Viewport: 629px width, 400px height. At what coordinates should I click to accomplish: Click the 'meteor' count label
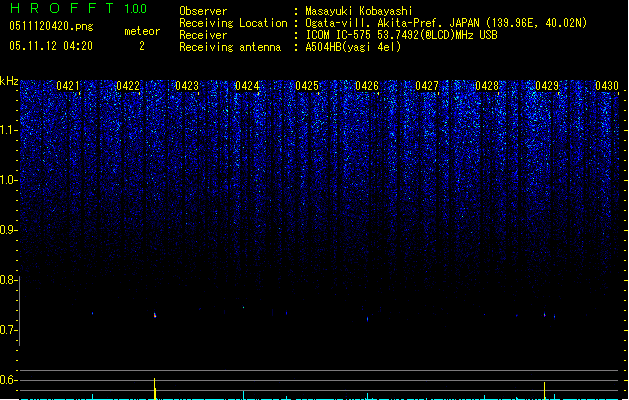tap(142, 31)
